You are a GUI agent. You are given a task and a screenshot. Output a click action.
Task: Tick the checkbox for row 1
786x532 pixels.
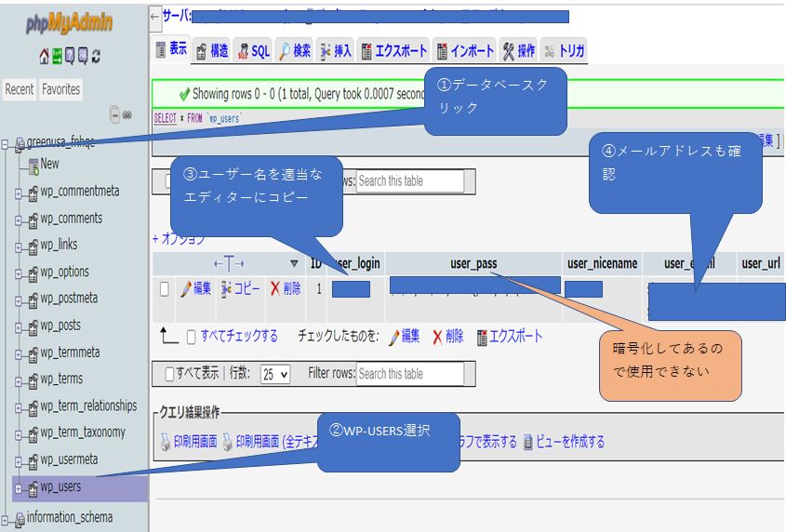(x=164, y=289)
